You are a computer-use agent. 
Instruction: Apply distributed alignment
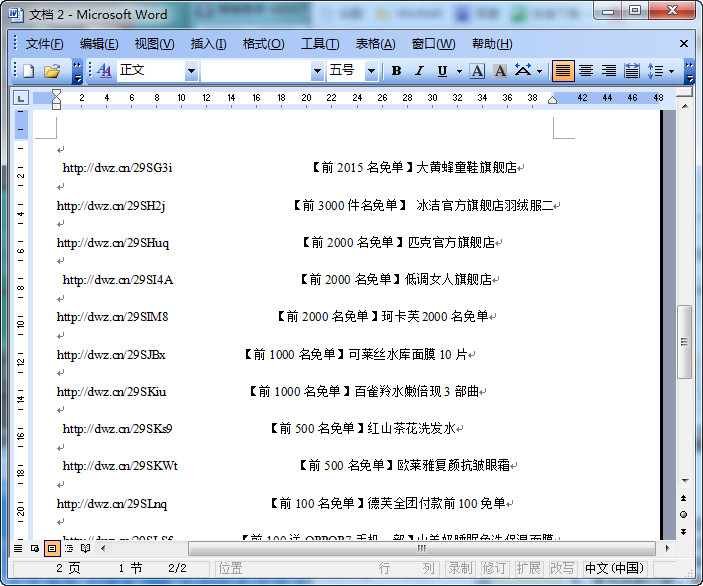[632, 71]
